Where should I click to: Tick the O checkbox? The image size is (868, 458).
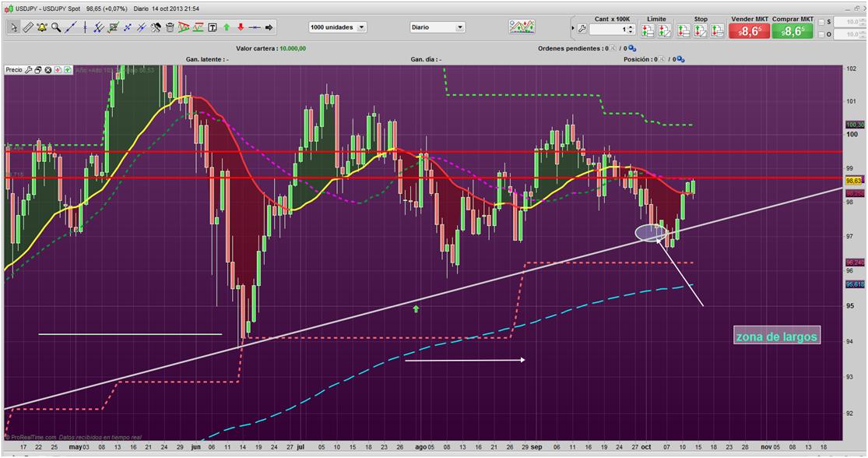click(821, 34)
